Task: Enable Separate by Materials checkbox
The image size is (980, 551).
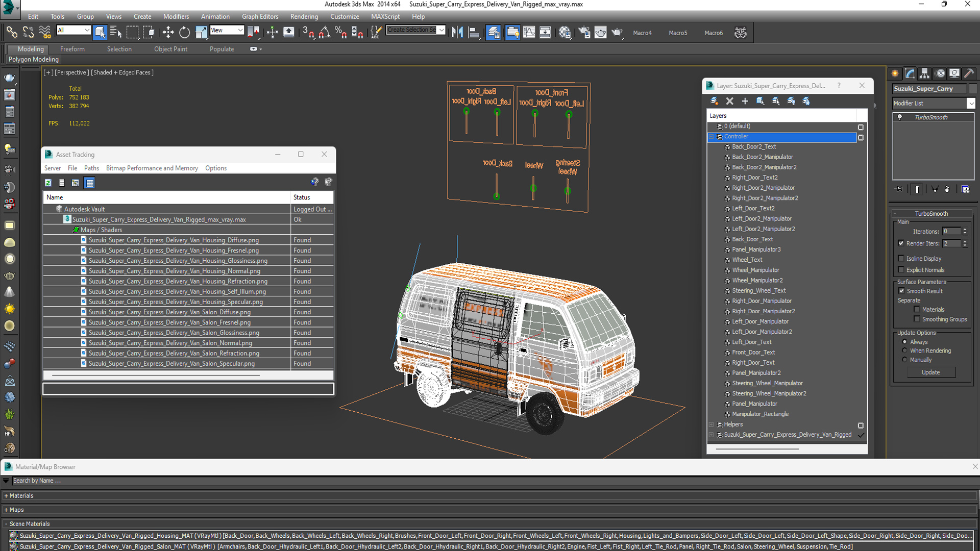Action: (917, 309)
